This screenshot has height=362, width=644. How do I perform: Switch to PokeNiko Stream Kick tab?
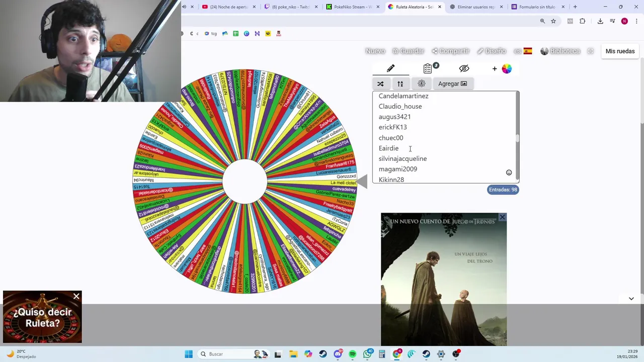[x=353, y=7]
